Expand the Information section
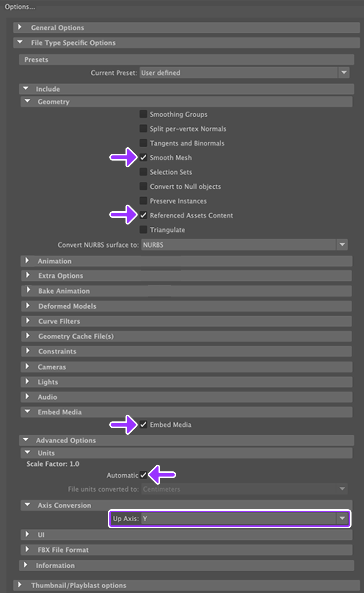364x593 pixels. coord(186,565)
